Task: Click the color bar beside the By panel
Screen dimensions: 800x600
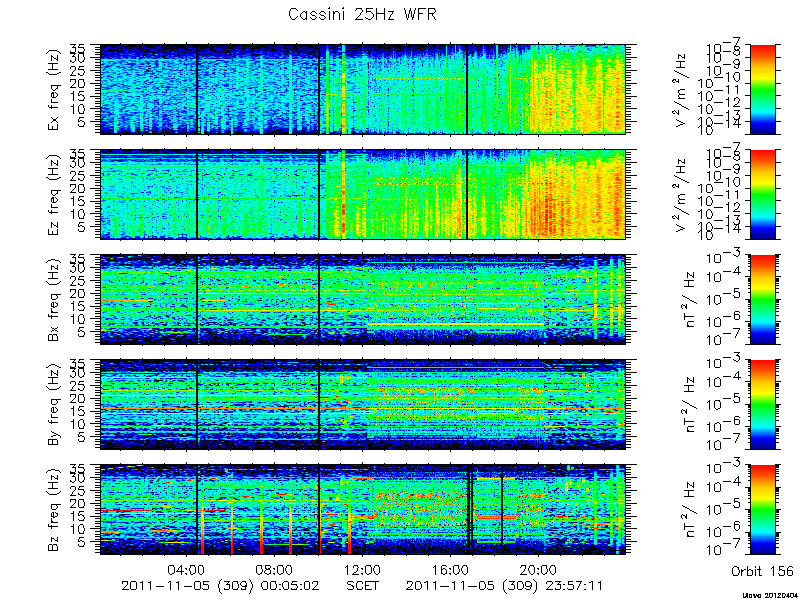Action: 763,405
